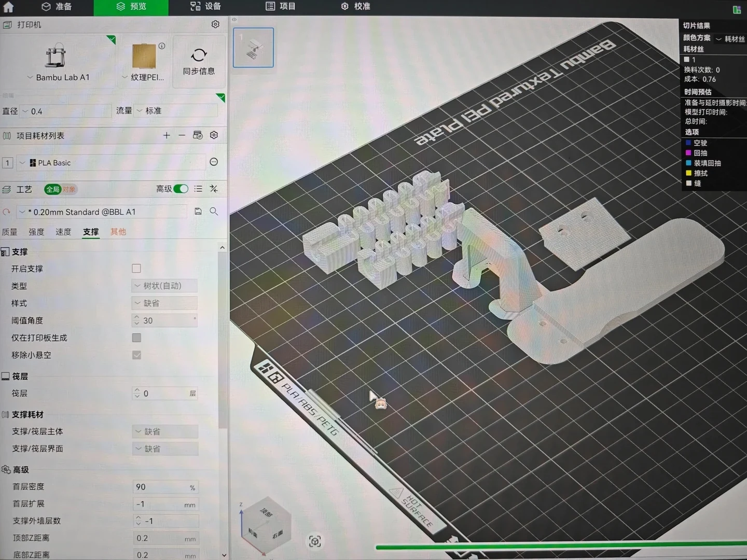
Task: Select the 强度 settings tab
Action: click(x=36, y=232)
